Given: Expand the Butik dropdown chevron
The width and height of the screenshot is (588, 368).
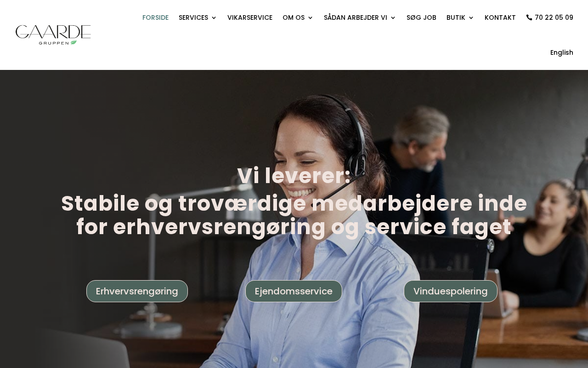Looking at the screenshot, I should tap(471, 18).
